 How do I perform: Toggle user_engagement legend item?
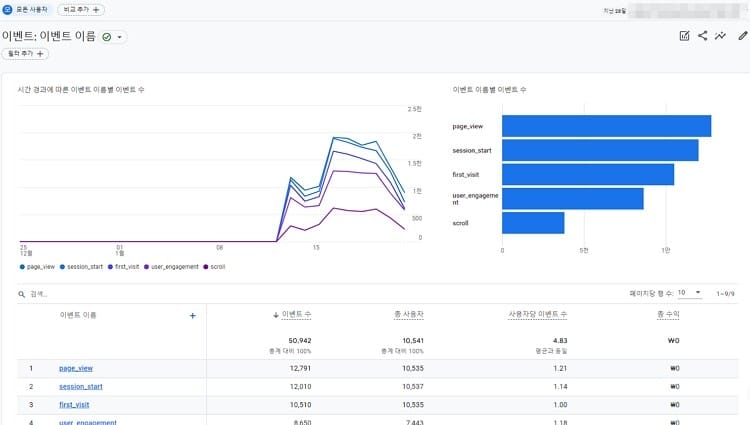[x=171, y=267]
